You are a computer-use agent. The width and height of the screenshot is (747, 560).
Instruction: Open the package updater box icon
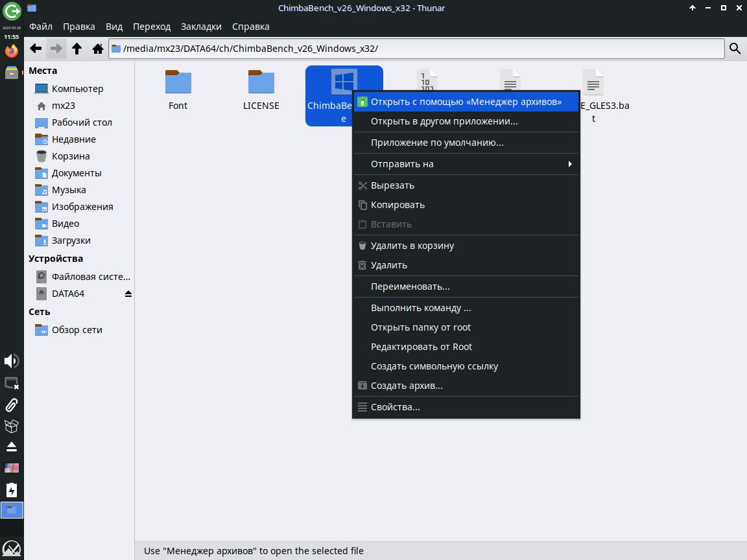tap(12, 426)
